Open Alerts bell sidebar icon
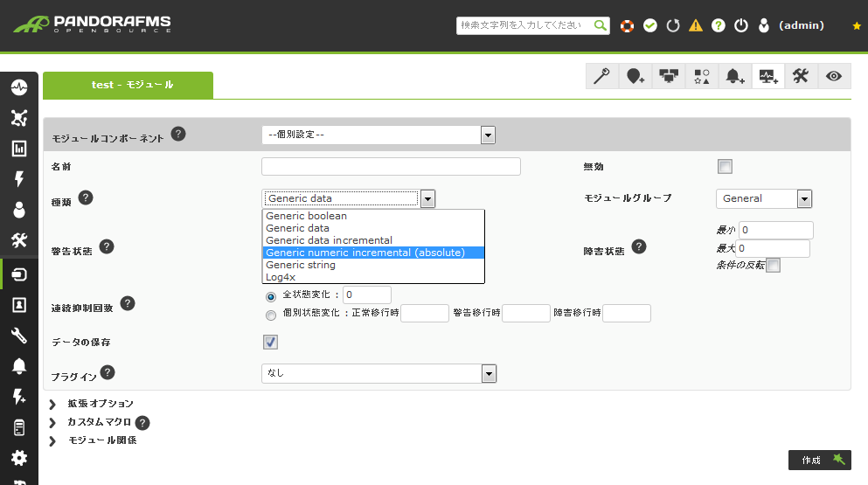The image size is (868, 485). pos(19,366)
